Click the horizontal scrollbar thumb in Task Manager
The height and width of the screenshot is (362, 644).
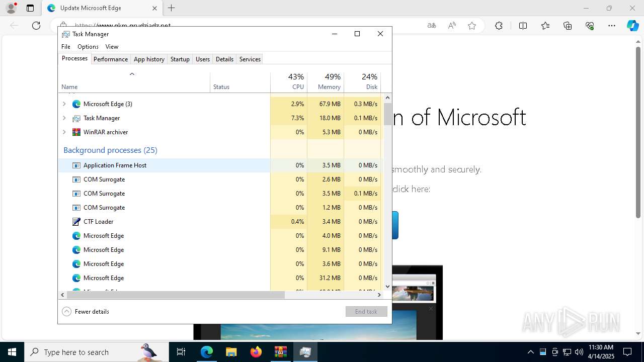pyautogui.click(x=176, y=295)
